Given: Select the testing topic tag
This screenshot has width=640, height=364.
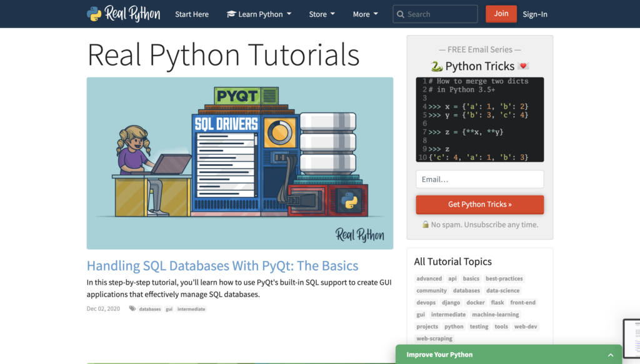Looking at the screenshot, I should [479, 327].
